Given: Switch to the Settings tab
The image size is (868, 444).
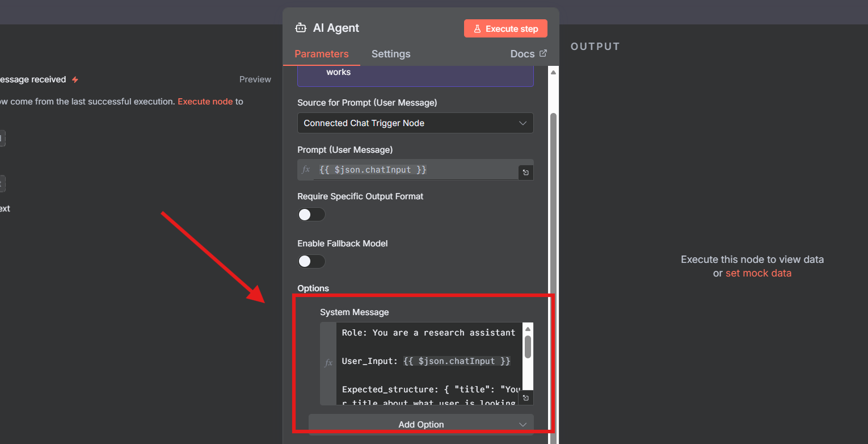Looking at the screenshot, I should pos(390,53).
